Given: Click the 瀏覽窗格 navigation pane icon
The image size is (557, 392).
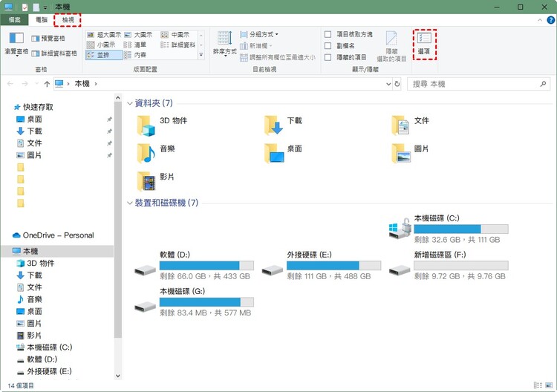Looking at the screenshot, I should 16,38.
